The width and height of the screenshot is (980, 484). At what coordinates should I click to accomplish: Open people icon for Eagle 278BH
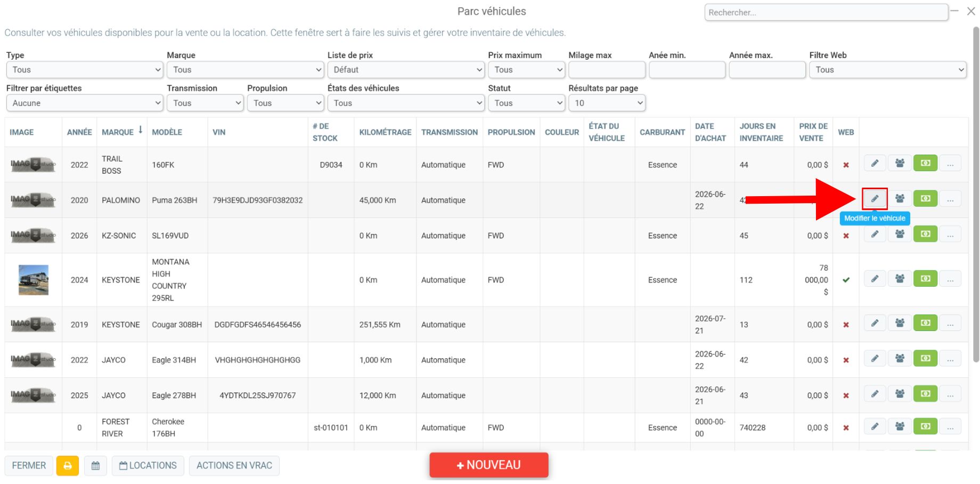click(900, 394)
